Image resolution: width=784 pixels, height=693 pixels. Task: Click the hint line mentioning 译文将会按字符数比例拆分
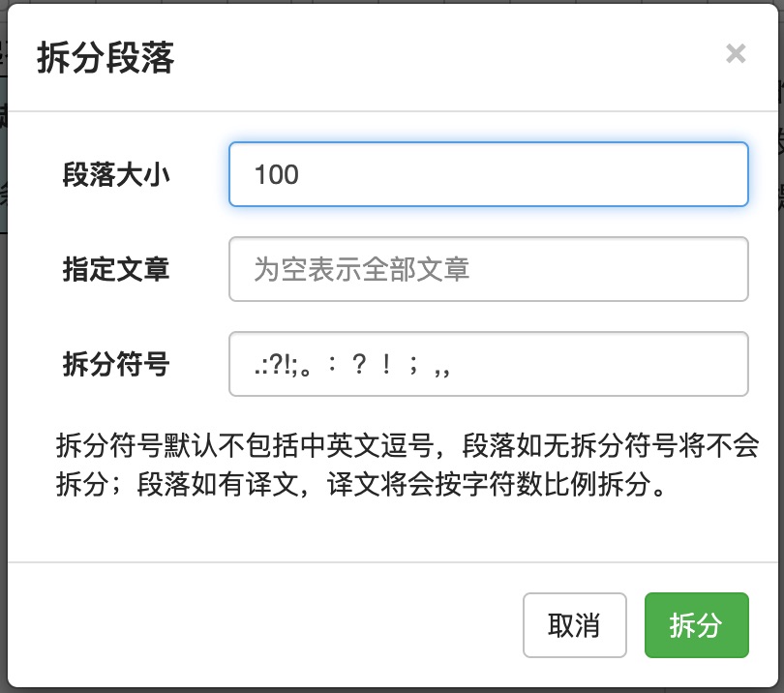pos(361,484)
